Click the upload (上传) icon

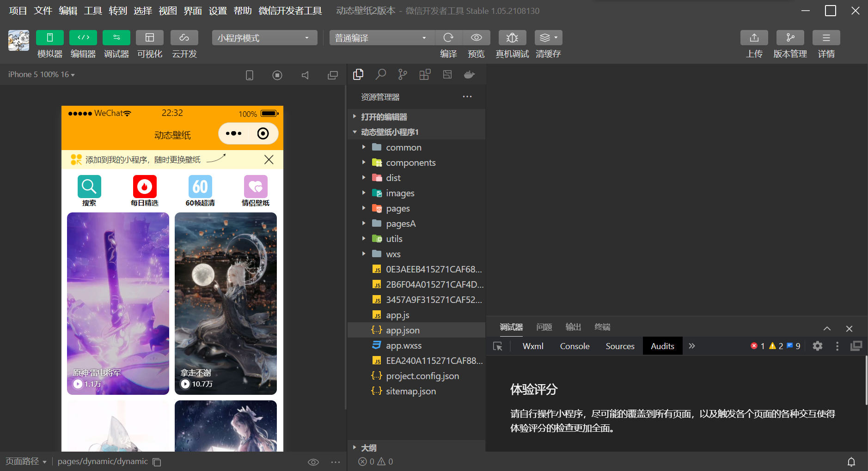(754, 38)
